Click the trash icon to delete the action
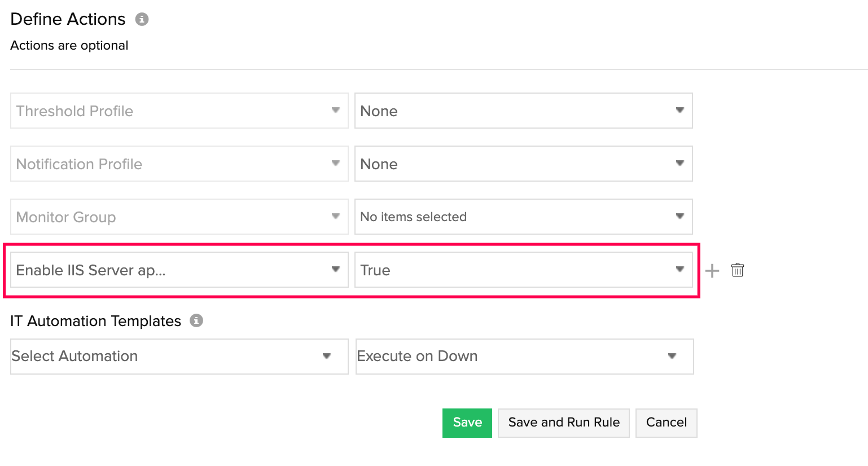Viewport: 868px width, 466px height. 737,270
